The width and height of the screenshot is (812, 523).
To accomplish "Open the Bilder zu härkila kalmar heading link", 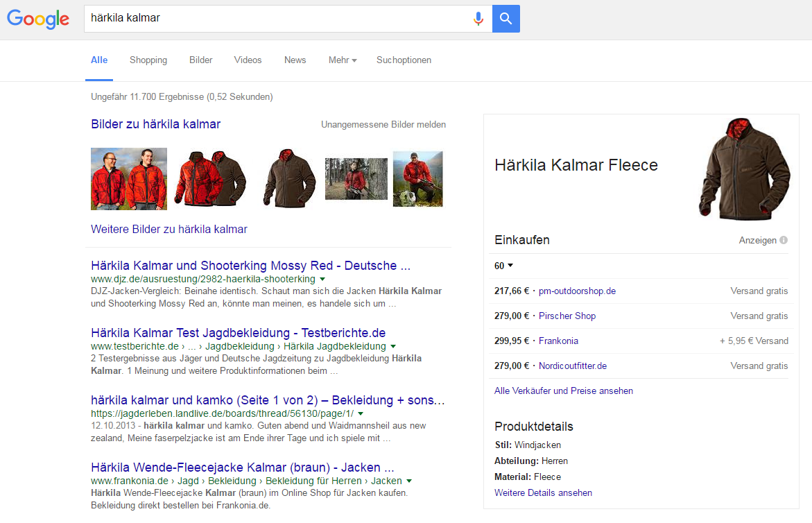I will (155, 124).
